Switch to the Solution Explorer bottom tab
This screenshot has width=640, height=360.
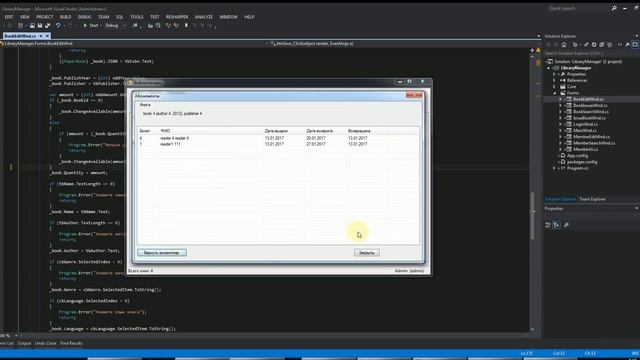tap(560, 199)
